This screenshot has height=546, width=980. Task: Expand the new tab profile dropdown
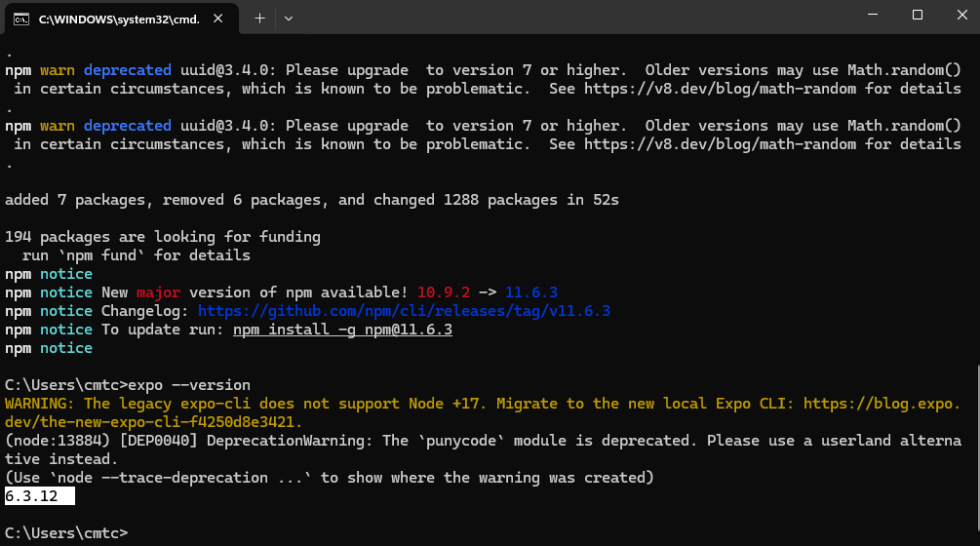pos(289,18)
